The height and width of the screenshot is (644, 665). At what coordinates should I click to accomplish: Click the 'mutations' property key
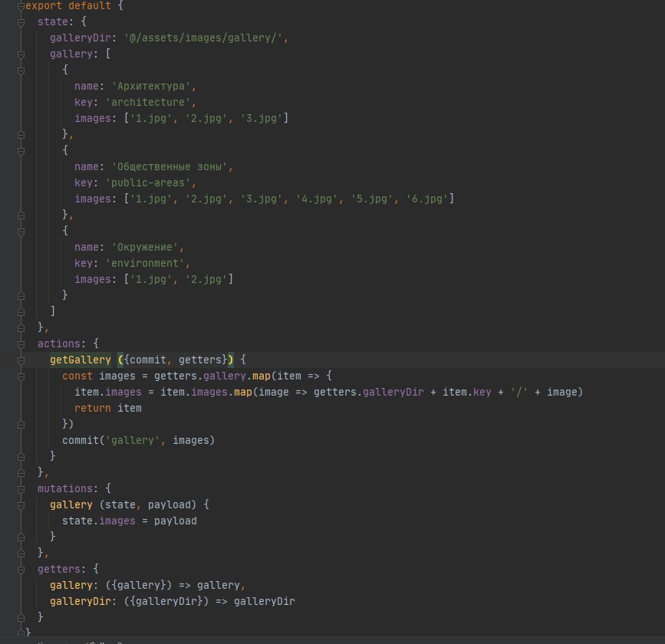[65, 488]
